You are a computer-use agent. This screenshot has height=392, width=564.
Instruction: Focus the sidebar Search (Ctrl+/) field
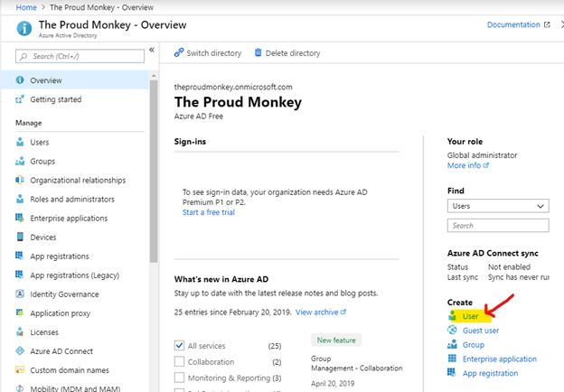pos(80,56)
